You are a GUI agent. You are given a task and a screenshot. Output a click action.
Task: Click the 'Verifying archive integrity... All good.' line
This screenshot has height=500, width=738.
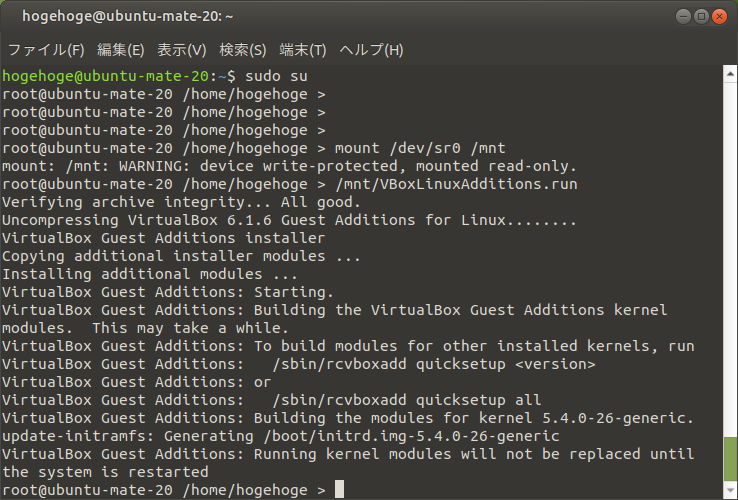tap(182, 202)
